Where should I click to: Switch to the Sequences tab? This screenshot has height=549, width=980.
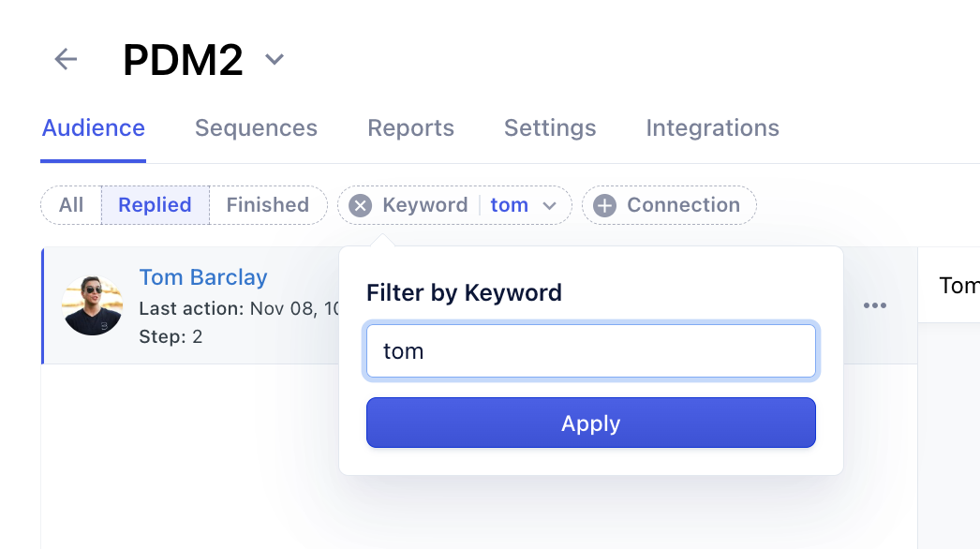point(256,127)
